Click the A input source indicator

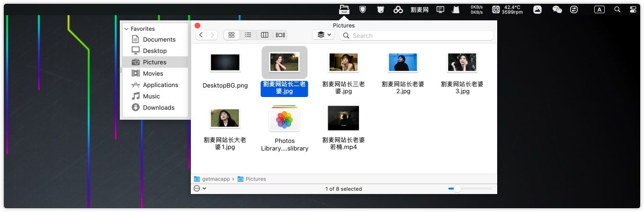click(599, 9)
